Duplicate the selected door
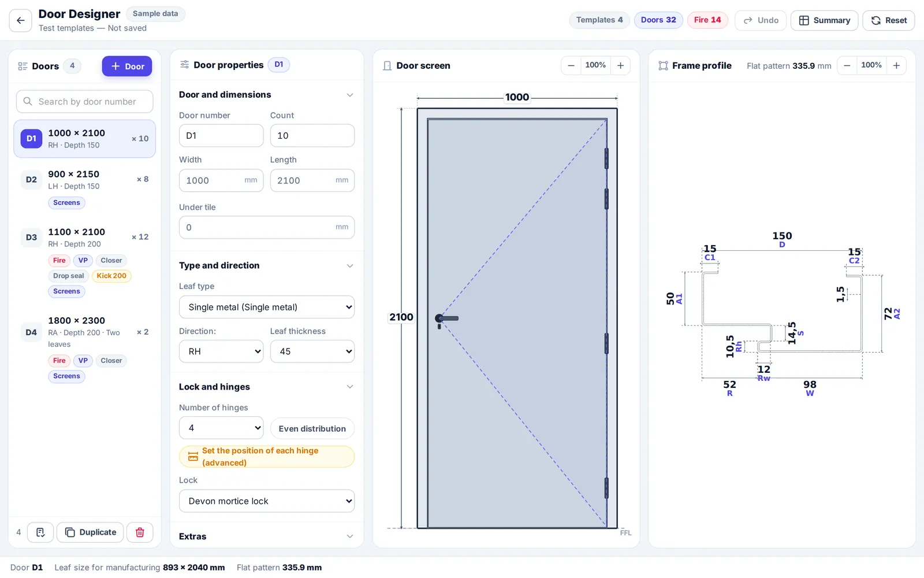This screenshot has width=924, height=578. pyautogui.click(x=90, y=532)
